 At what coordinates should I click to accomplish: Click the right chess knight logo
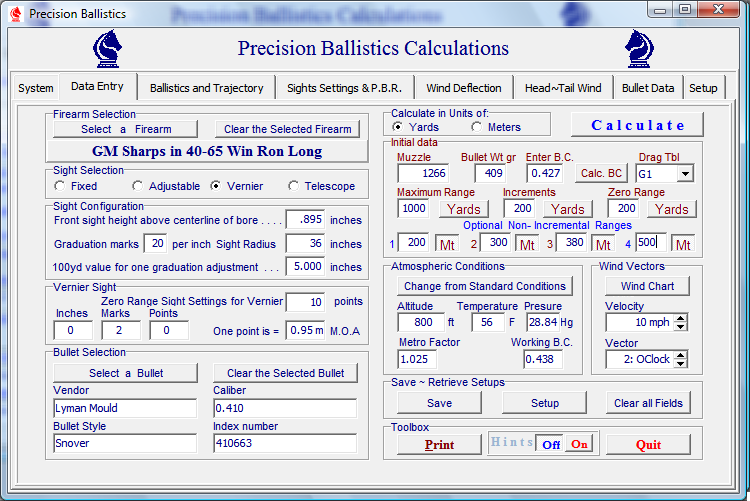coord(640,48)
